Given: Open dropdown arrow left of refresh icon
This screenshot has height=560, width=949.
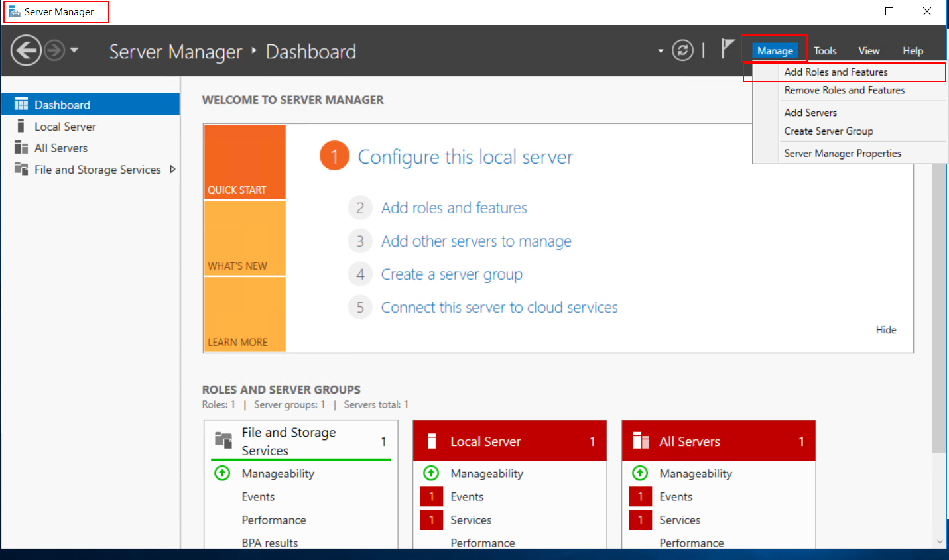Looking at the screenshot, I should [x=661, y=51].
